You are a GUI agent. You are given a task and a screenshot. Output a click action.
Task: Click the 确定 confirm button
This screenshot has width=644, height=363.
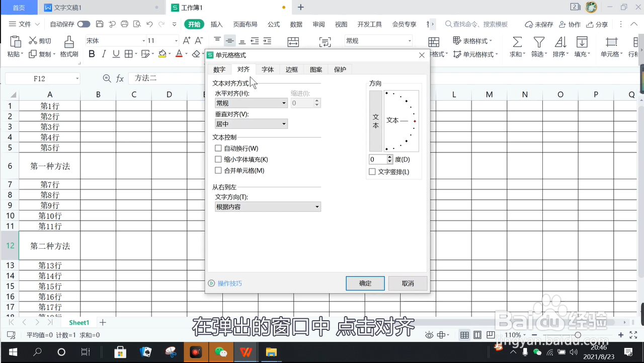coord(365,283)
